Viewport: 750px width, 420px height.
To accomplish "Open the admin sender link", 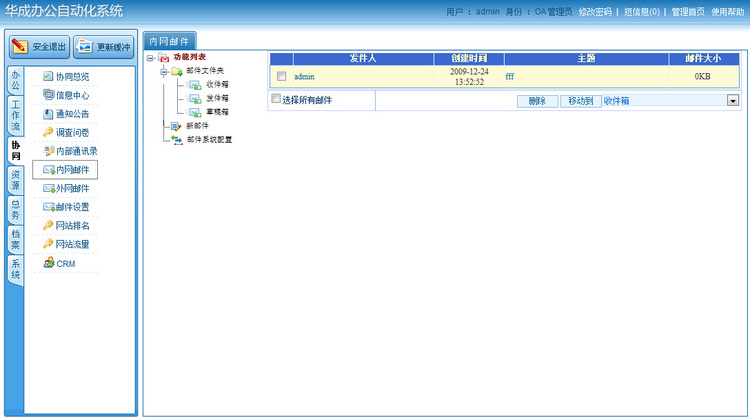I will click(x=304, y=77).
